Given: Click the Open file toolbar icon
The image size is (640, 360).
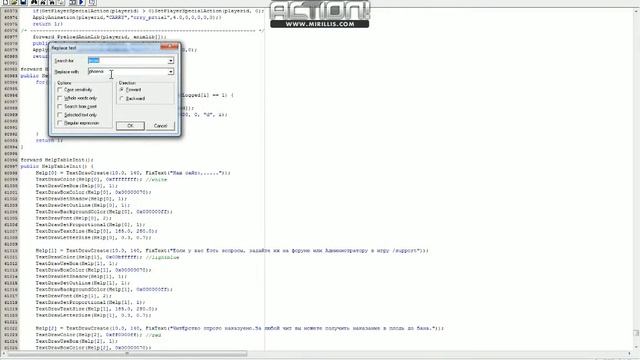Looking at the screenshot, I should pos(14,2).
